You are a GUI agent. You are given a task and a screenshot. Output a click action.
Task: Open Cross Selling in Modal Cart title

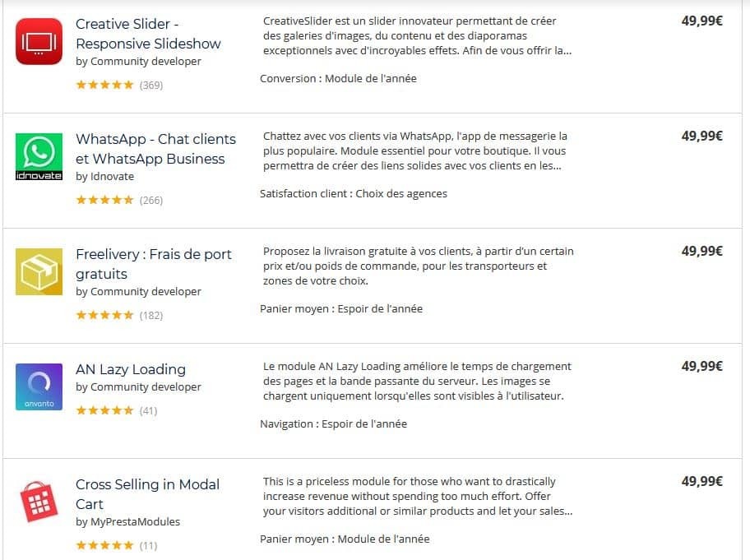[x=147, y=494]
